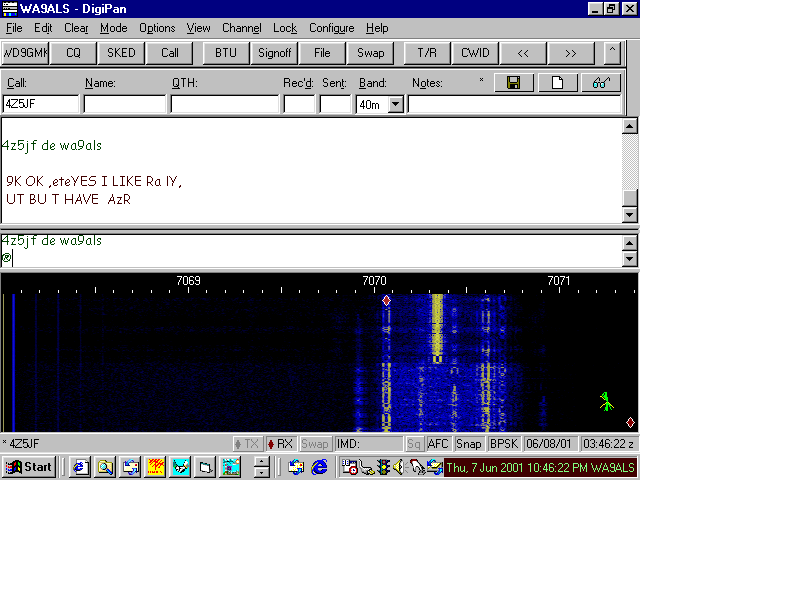The height and width of the screenshot is (600, 800).
Task: Click the Call input field containing 4Z5JF
Action: (41, 104)
